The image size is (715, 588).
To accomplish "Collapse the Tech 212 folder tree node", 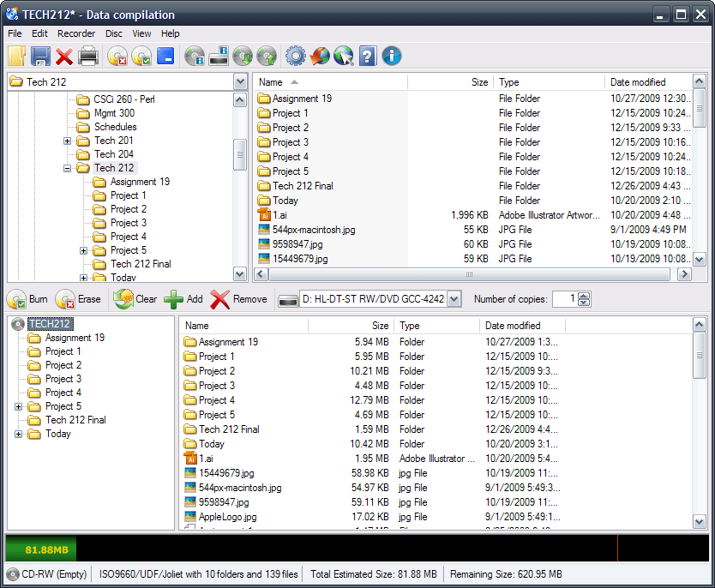I will [67, 168].
